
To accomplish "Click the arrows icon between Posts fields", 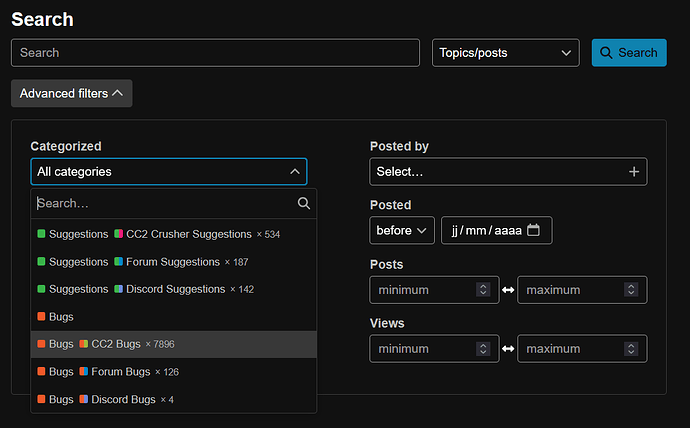I will (x=508, y=290).
